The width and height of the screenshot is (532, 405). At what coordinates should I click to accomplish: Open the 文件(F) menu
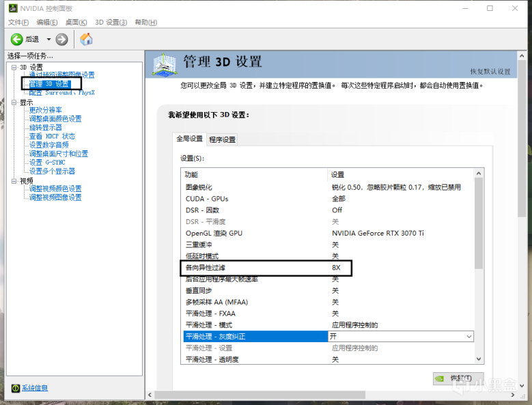pyautogui.click(x=18, y=23)
